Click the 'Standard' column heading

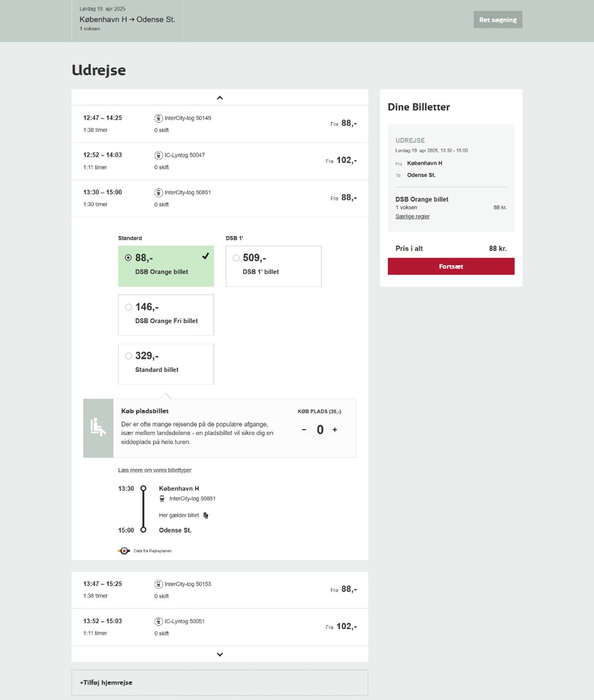point(130,238)
